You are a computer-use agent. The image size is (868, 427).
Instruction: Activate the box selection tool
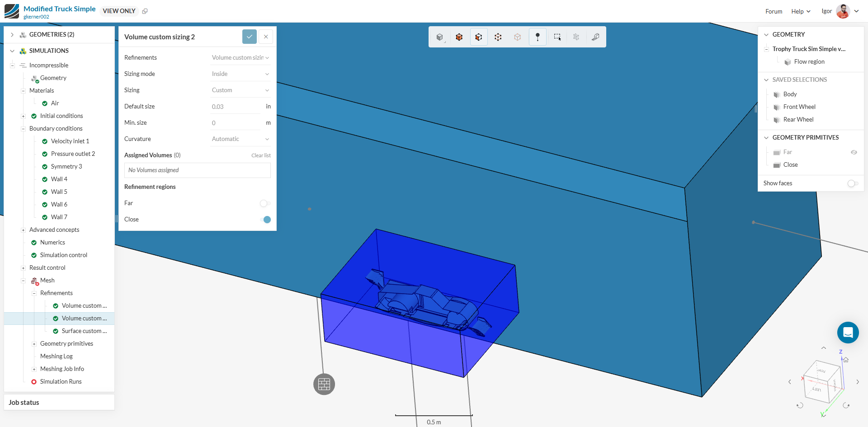(x=557, y=37)
